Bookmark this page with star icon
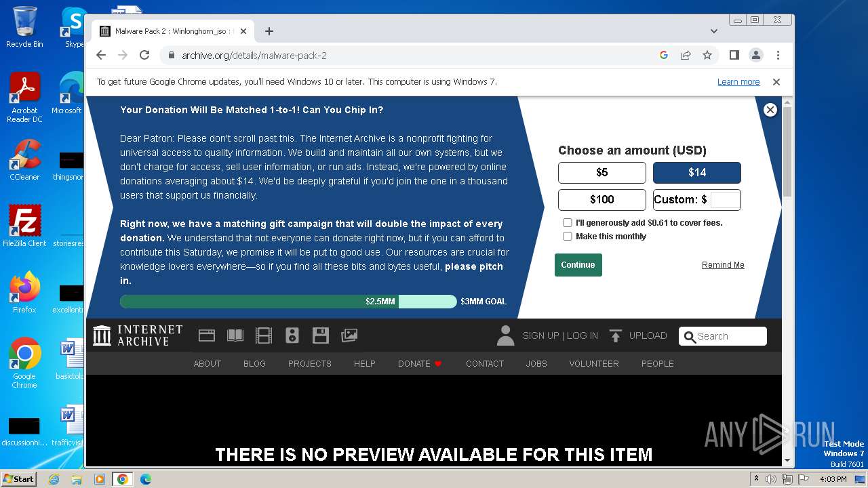868x488 pixels. click(x=707, y=55)
